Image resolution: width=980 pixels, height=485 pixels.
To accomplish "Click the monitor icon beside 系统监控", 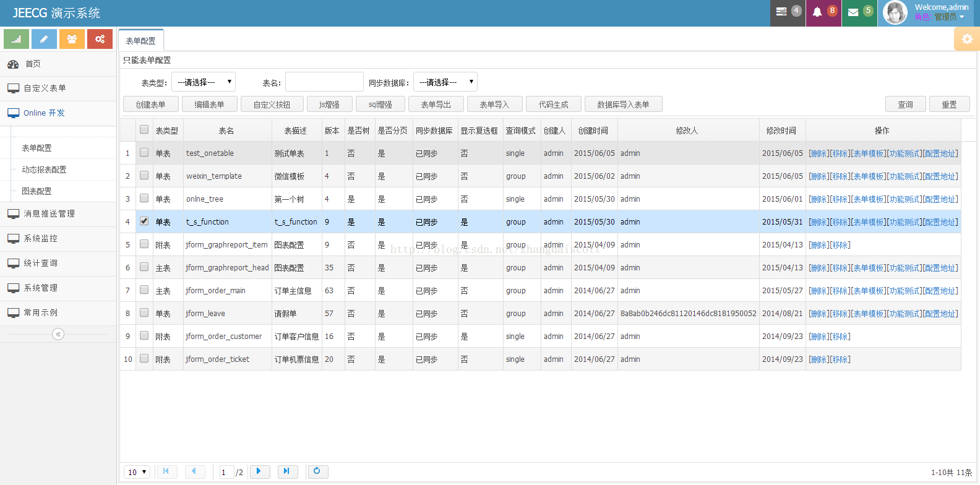I will click(x=13, y=239).
